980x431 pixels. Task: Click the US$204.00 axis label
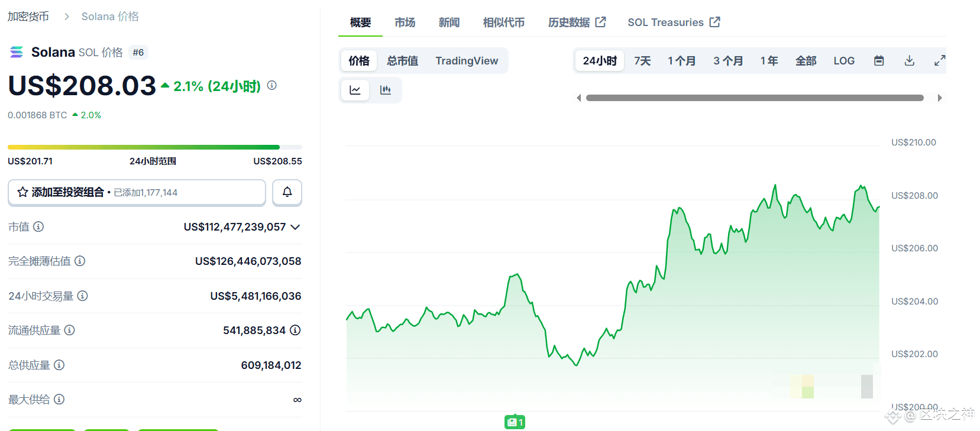[914, 302]
